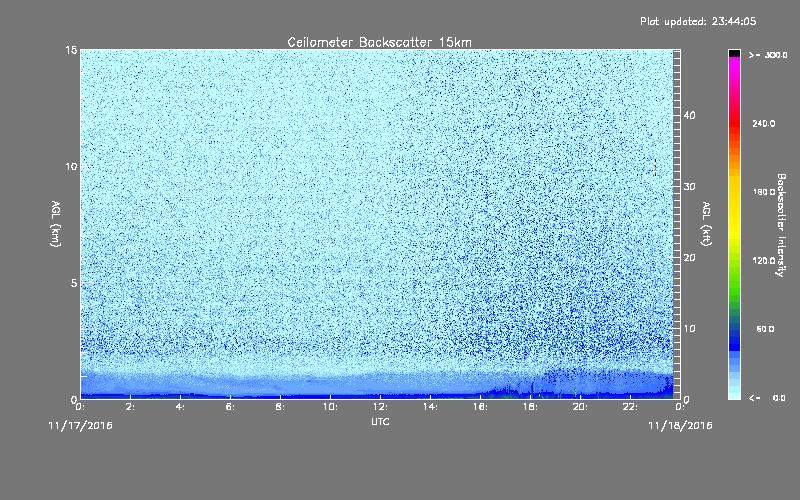This screenshot has width=800, height=500.
Task: Click the '6:' hour tick label on time axis
Action: (x=230, y=407)
